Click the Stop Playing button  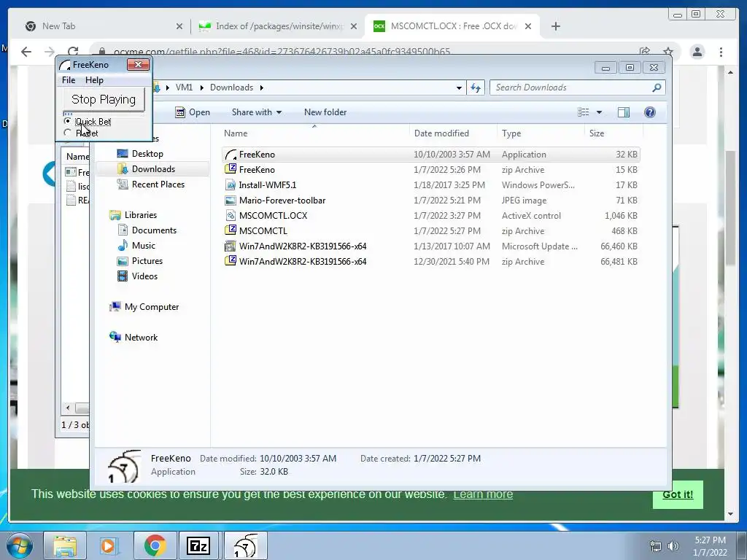pos(104,99)
